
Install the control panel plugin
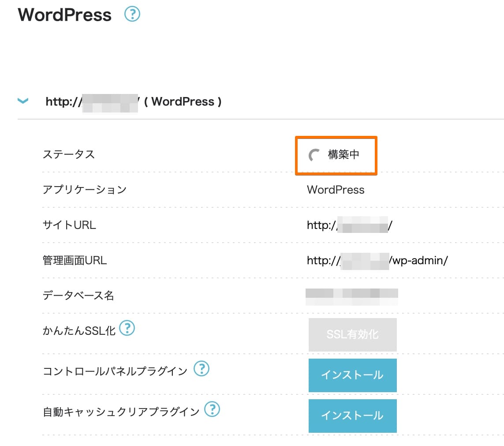(x=352, y=375)
